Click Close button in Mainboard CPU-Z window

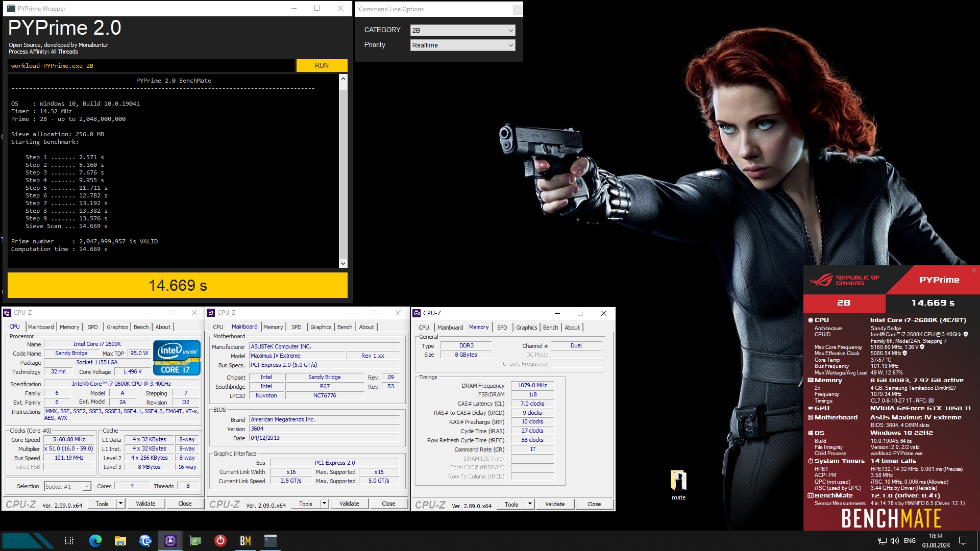(388, 504)
